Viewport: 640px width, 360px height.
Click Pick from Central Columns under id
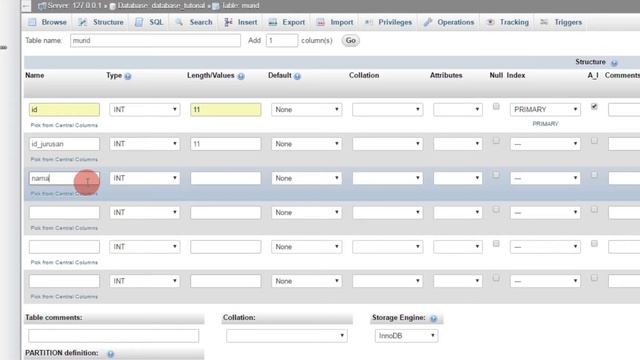64,125
